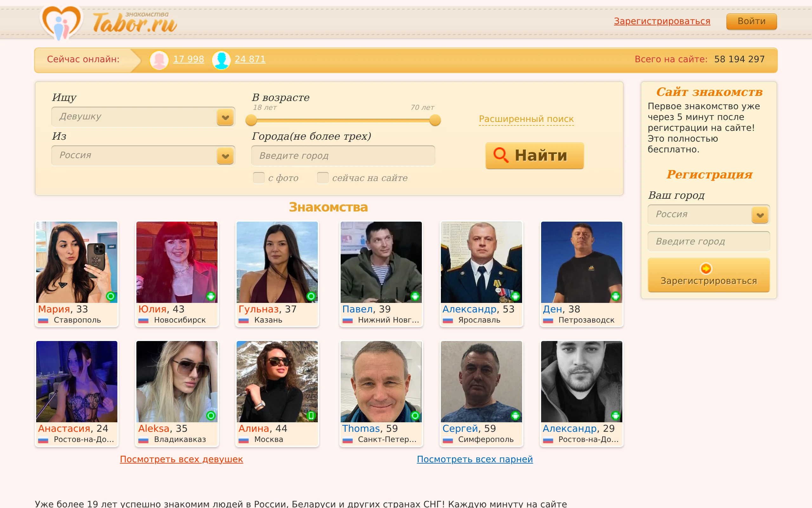
Task: Click the name link Сергей
Action: tap(460, 429)
